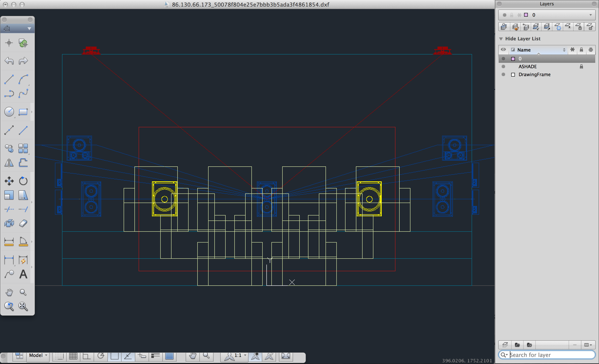Screen dimensions: 599x364
Task: Activate the Move tool
Action: 9,181
